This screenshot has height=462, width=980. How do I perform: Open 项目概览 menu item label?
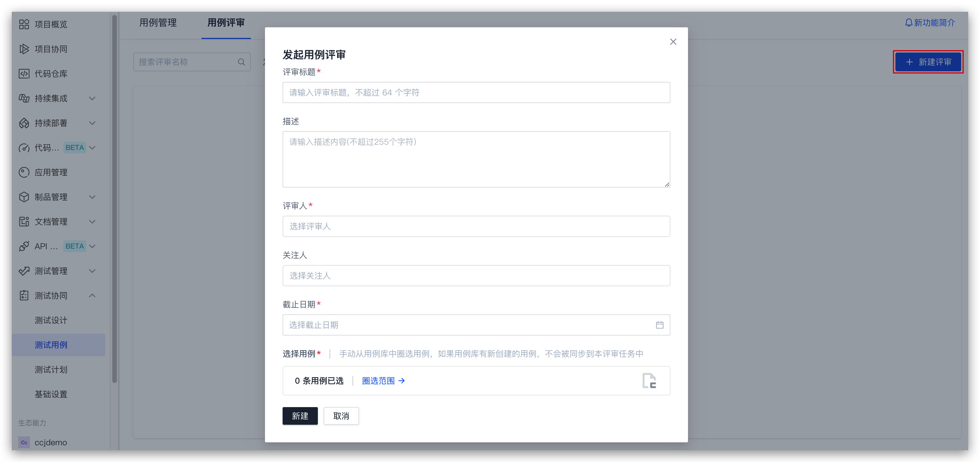(51, 24)
